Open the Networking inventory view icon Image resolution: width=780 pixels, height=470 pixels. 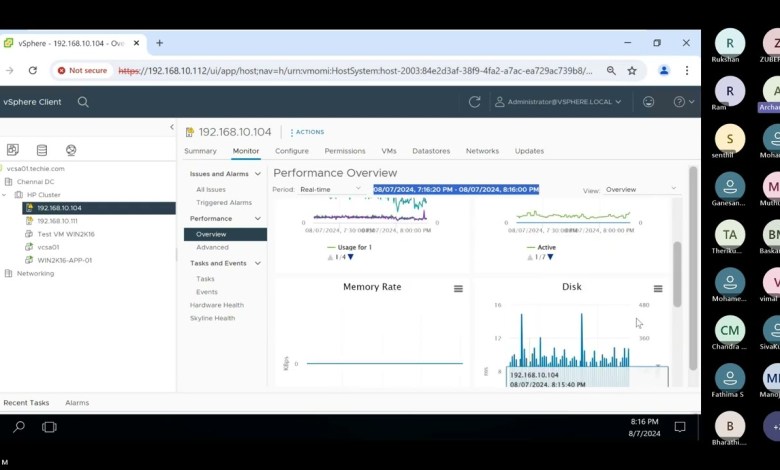tap(71, 150)
